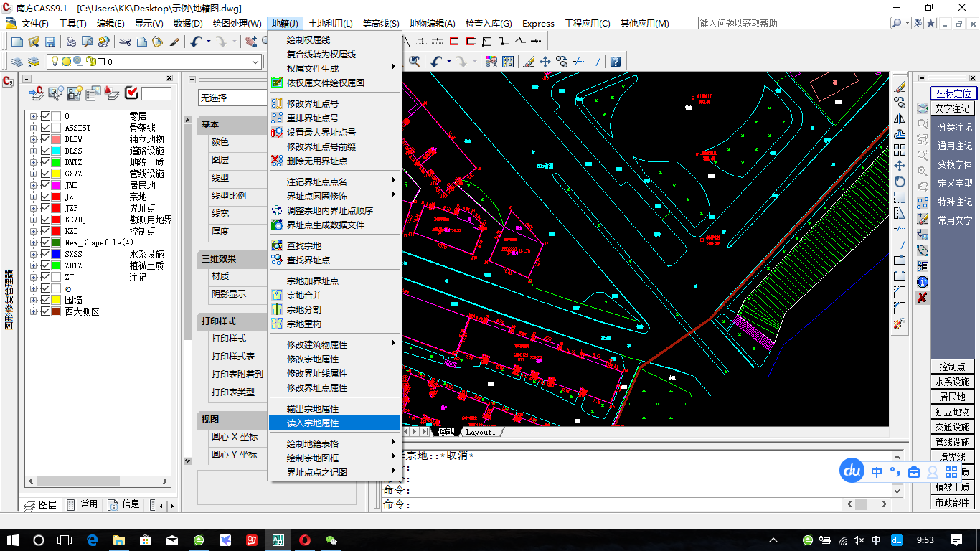Click the pink color swatch of the DLDW layer
This screenshot has width=980, height=551.
(55, 140)
